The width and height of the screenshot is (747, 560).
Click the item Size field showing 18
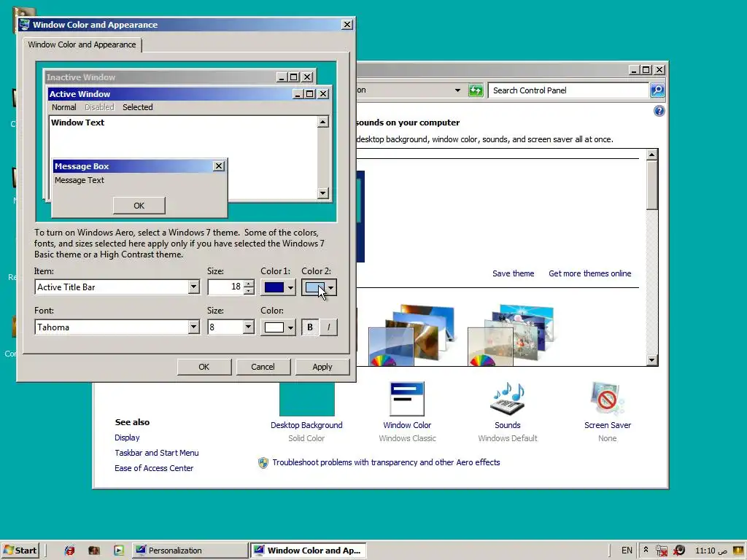click(226, 287)
